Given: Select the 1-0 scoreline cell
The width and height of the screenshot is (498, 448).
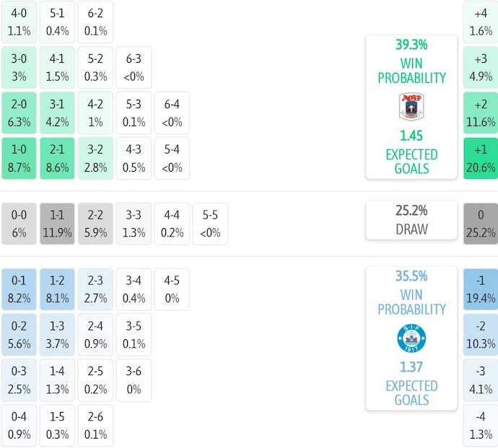Looking at the screenshot, I should pyautogui.click(x=19, y=158).
